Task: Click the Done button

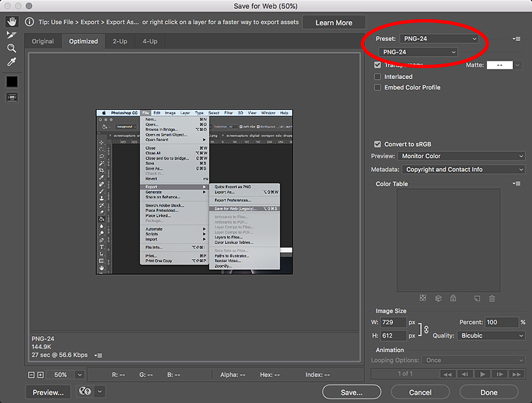Action: pyautogui.click(x=489, y=393)
